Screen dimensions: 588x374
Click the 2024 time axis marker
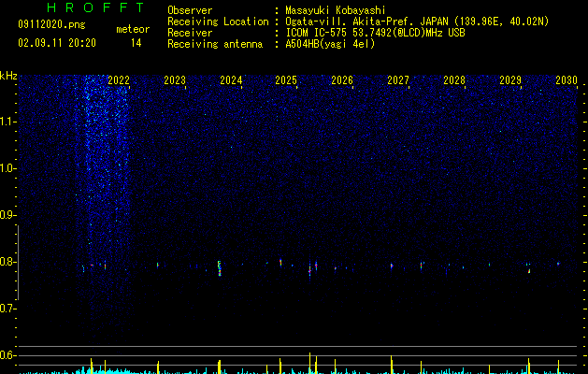(x=231, y=80)
